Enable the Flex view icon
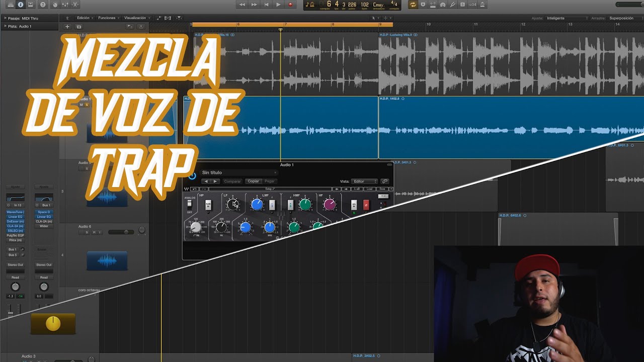Screen dimensions: 644x362 click(167, 18)
